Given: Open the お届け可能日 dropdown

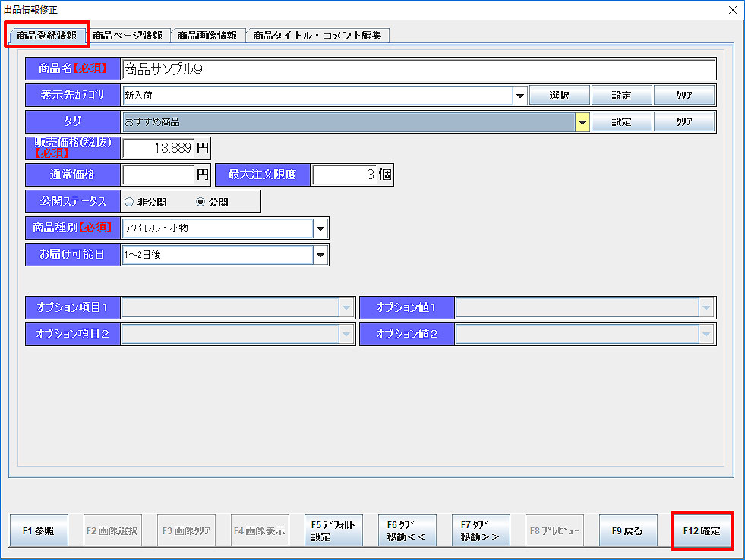Looking at the screenshot, I should coord(320,256).
